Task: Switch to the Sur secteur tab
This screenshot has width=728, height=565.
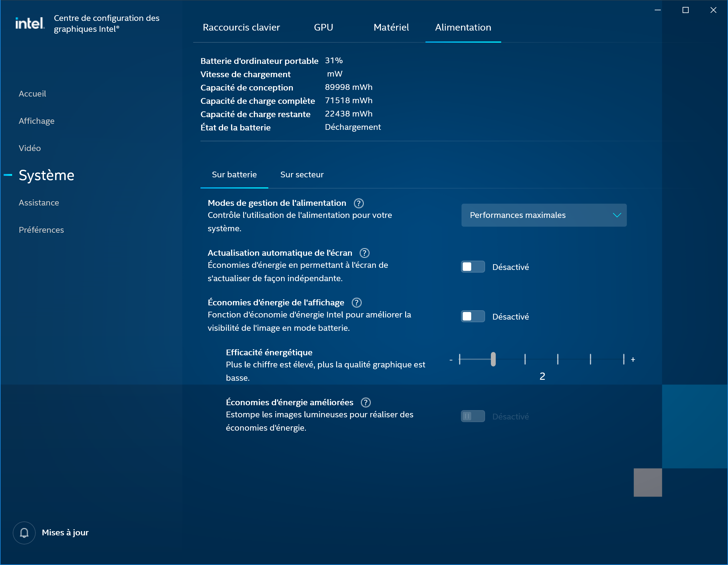Action: click(302, 175)
